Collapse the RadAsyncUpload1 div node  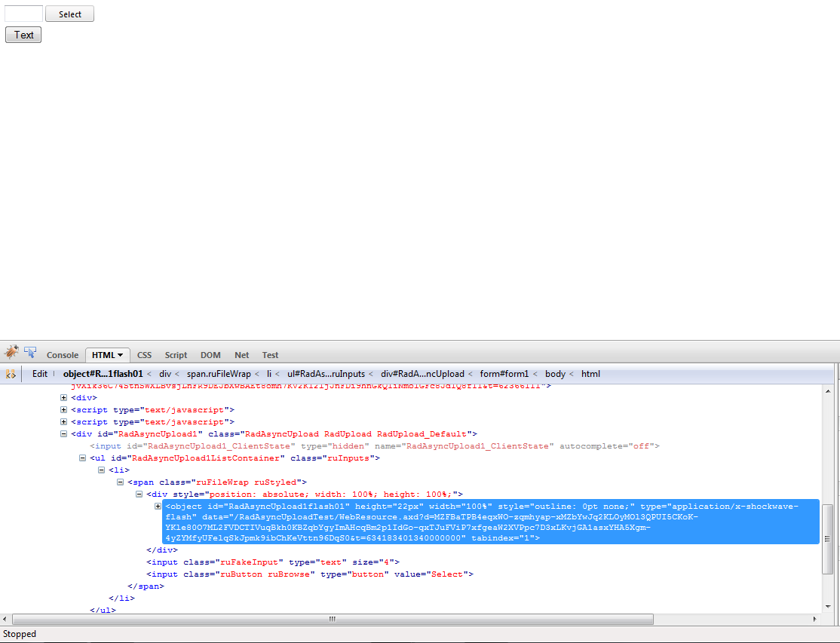(64, 434)
